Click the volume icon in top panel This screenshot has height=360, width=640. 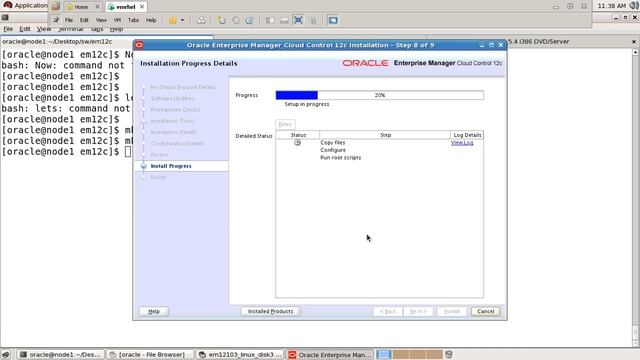point(635,6)
